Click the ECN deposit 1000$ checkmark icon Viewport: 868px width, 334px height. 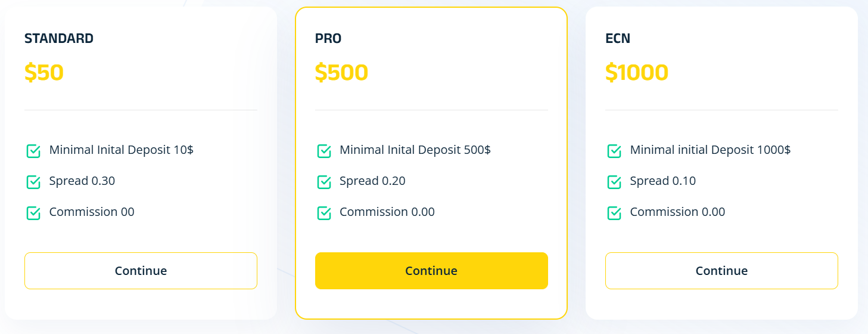click(614, 151)
